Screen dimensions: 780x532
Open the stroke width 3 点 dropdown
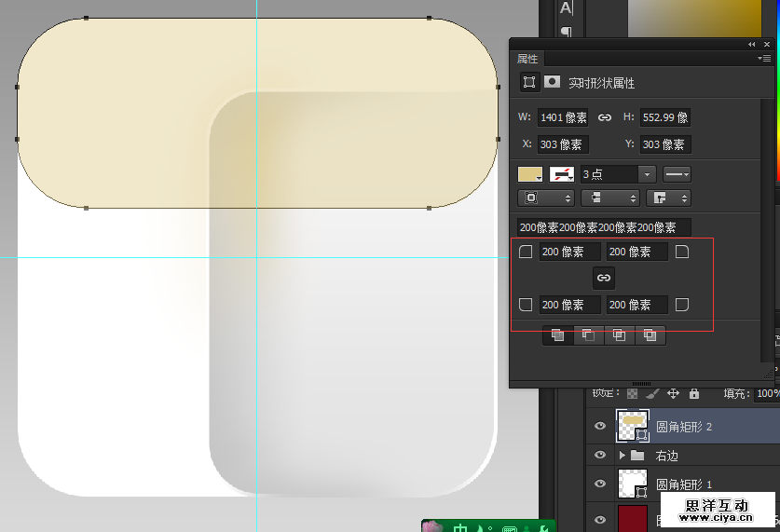tap(647, 174)
